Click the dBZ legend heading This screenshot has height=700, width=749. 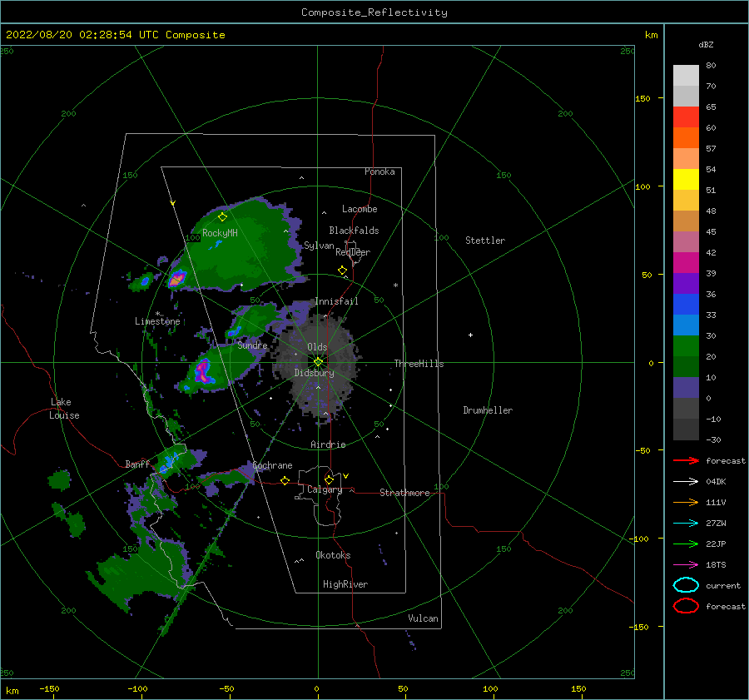click(x=706, y=44)
